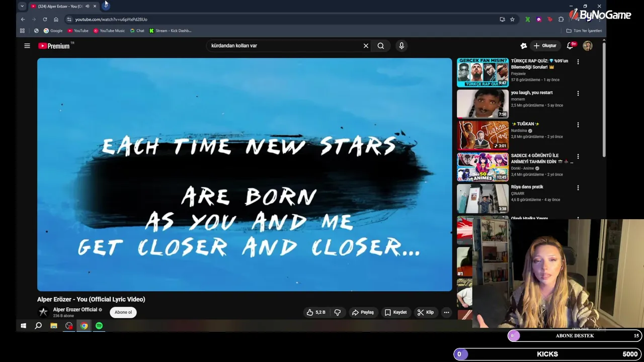Open a new tab with the plus button
The image size is (644, 362).
pos(106,6)
